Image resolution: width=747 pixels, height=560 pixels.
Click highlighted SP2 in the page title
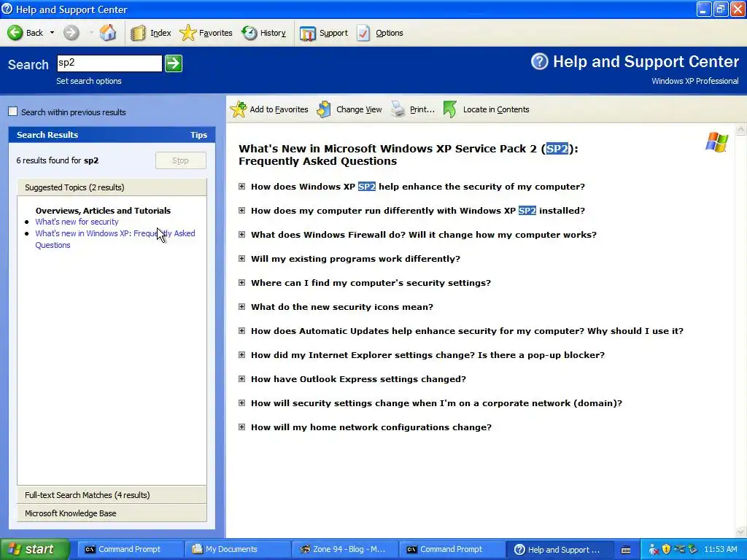tap(557, 149)
